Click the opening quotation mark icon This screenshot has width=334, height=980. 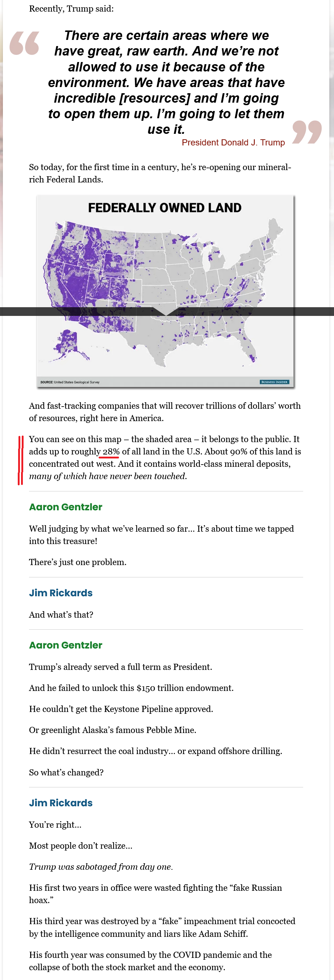(x=24, y=43)
